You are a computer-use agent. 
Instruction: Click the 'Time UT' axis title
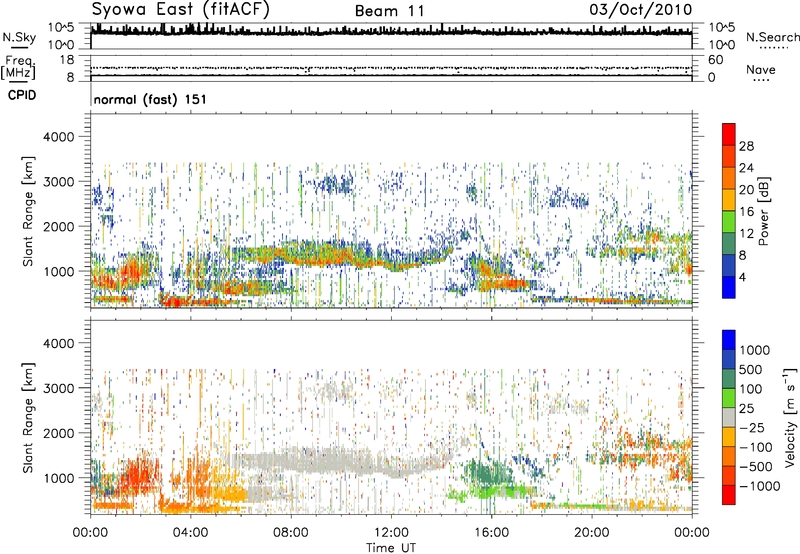[x=391, y=548]
